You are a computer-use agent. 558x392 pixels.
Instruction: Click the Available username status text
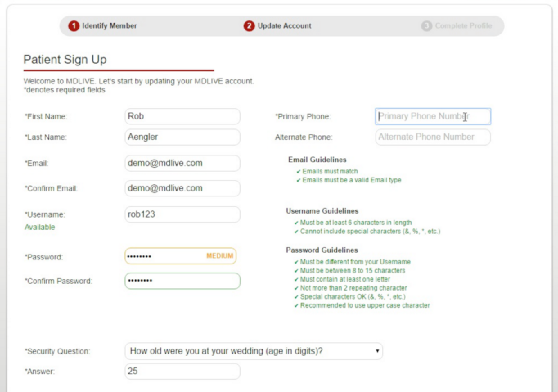coord(40,227)
